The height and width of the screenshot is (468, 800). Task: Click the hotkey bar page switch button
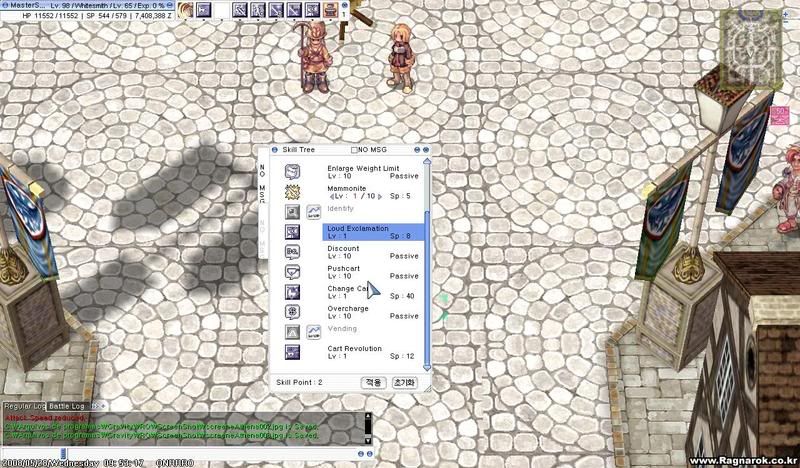(x=344, y=5)
